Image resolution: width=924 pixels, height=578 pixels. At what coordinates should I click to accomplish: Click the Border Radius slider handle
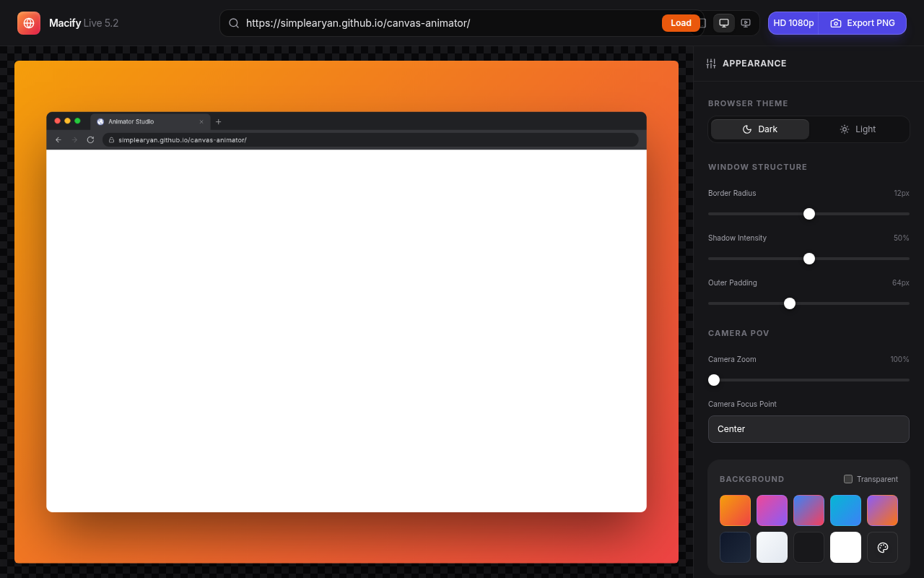[x=809, y=214]
